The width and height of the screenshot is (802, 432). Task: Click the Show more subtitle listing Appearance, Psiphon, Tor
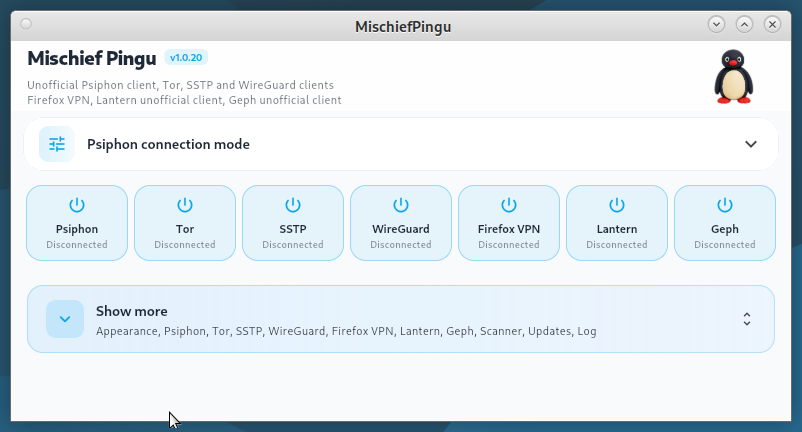pyautogui.click(x=346, y=331)
